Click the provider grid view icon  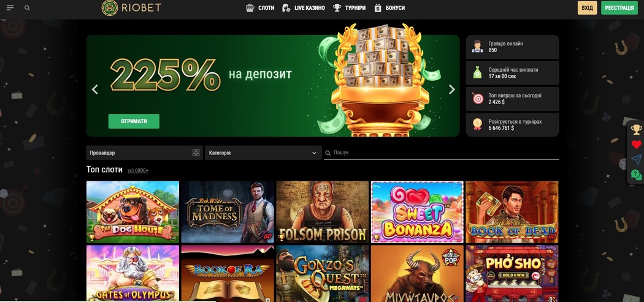(196, 153)
